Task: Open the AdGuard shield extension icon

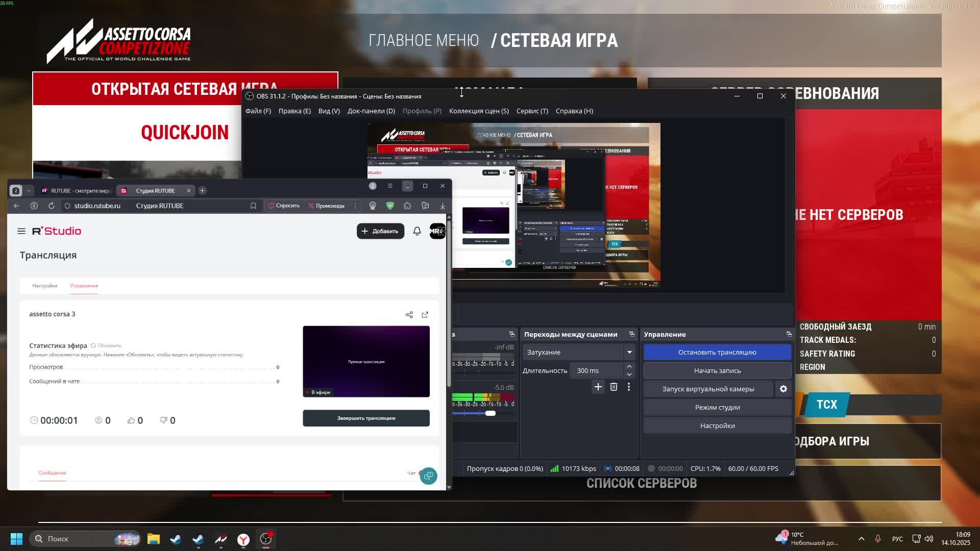Action: (x=390, y=206)
